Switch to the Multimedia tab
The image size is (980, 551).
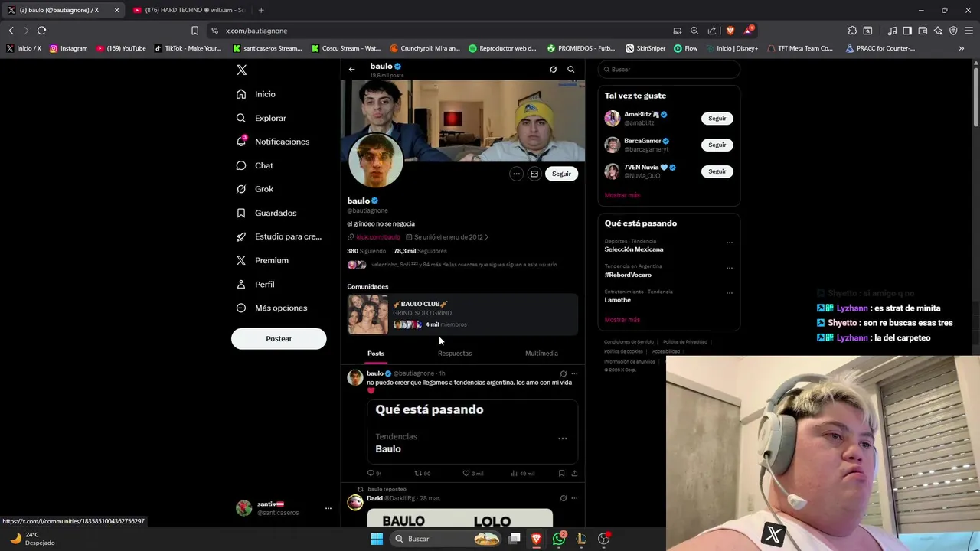(541, 354)
